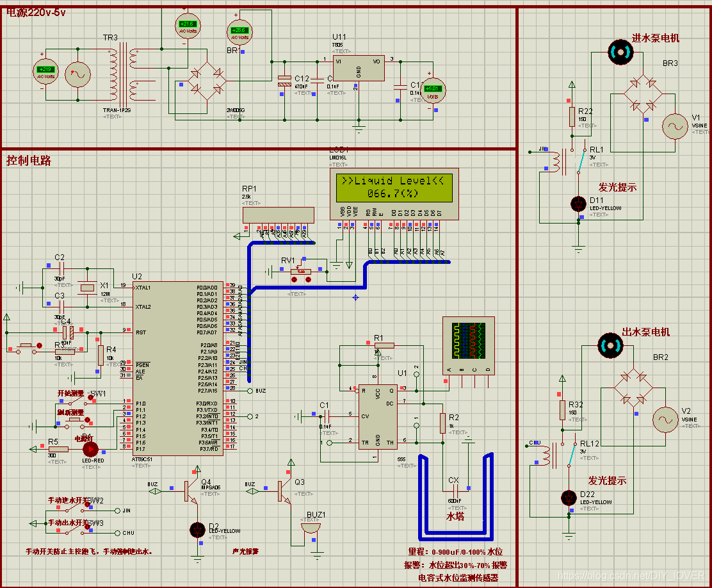712x588 pixels.
Task: Click the outlet pump motor symbol
Action: 610,346
